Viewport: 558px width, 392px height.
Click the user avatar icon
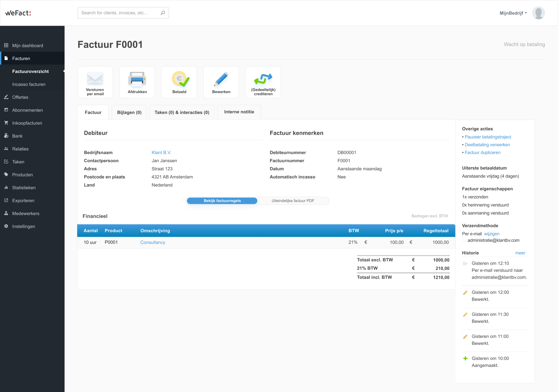538,13
